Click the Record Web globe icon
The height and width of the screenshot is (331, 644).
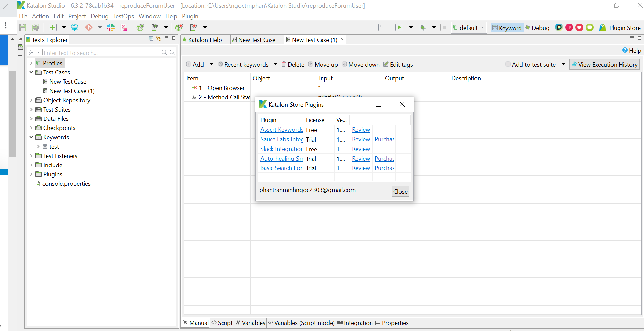click(x=179, y=27)
